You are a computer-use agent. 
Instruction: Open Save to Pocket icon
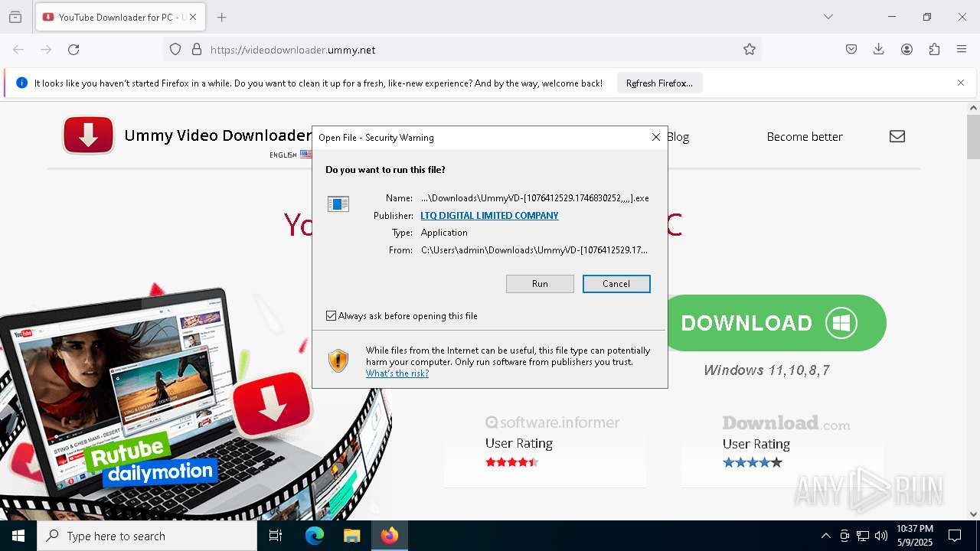pyautogui.click(x=851, y=50)
